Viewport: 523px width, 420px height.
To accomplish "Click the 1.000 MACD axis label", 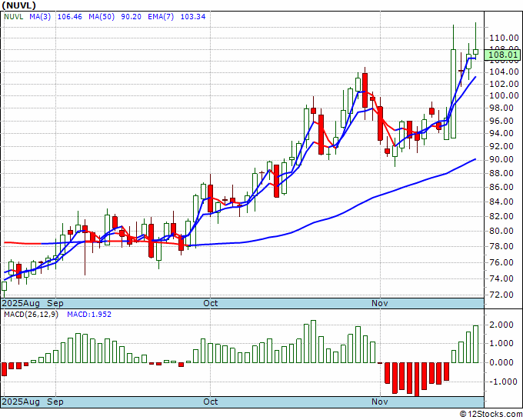I will point(501,343).
